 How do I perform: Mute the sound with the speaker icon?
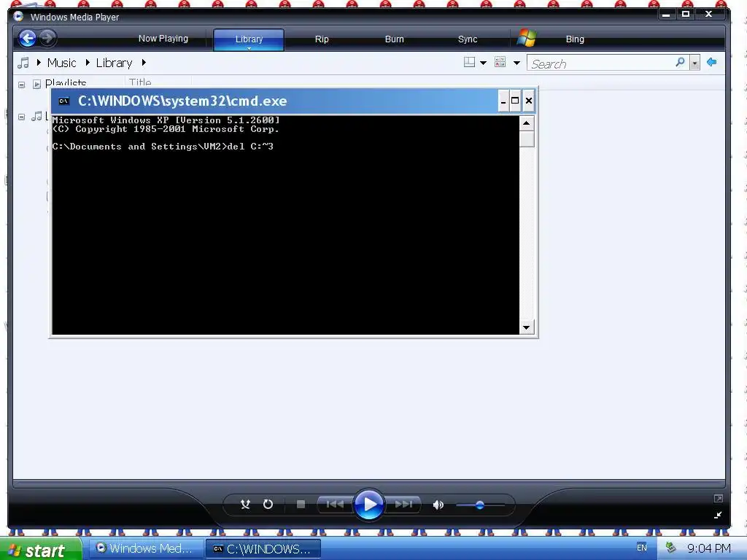(x=438, y=505)
